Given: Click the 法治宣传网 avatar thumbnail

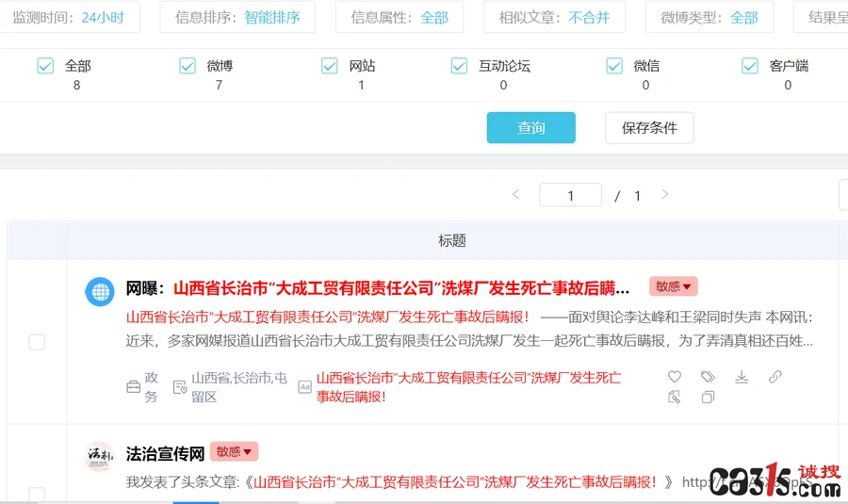Looking at the screenshot, I should (100, 456).
